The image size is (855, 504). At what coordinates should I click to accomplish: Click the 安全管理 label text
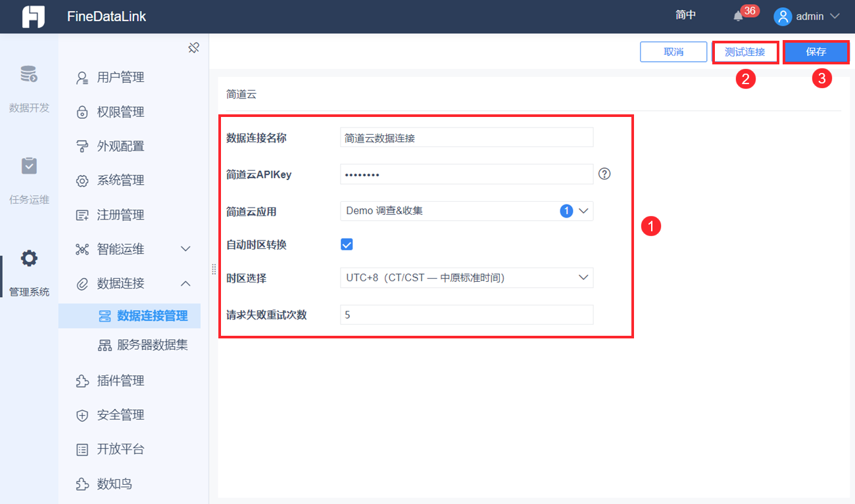(120, 415)
